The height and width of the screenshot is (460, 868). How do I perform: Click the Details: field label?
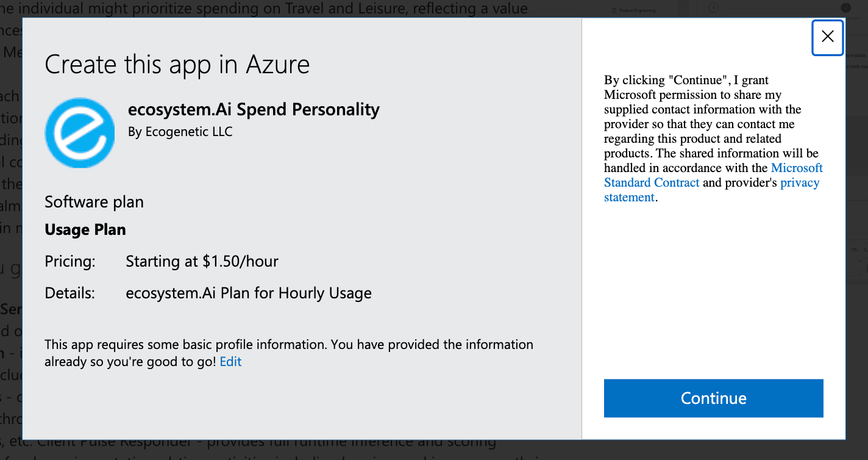click(70, 293)
